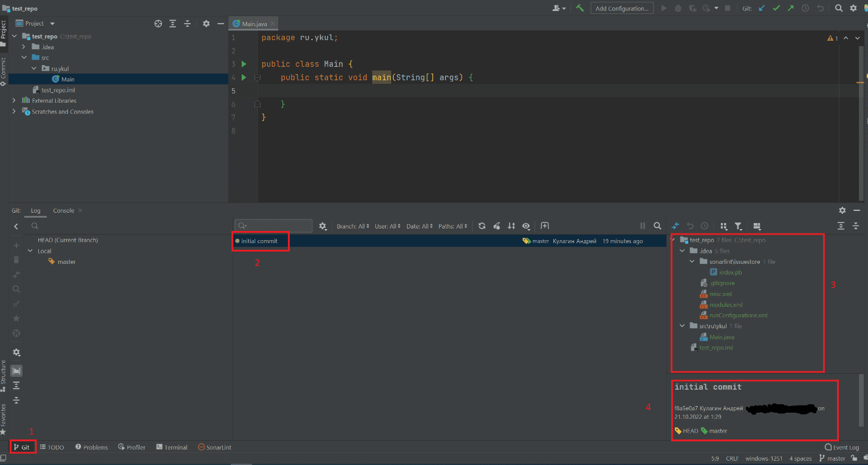Hide the Project panel with minus icon

tap(220, 23)
